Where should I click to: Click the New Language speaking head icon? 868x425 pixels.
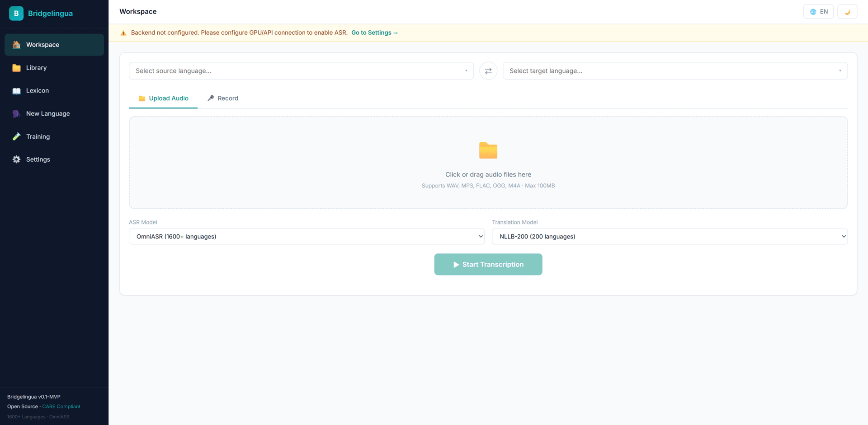(x=17, y=114)
